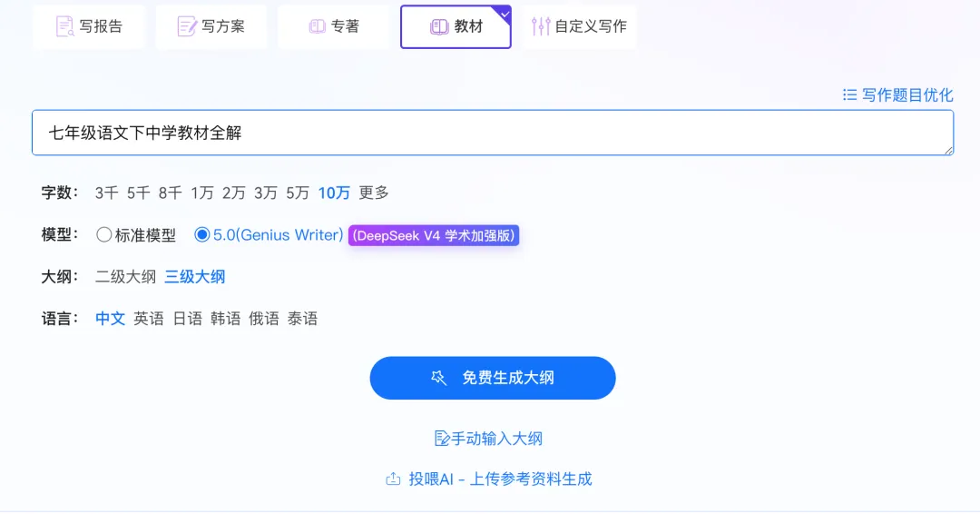Click the 写方案 pencil-note icon
Screen dimensions: 980x514
coord(187,26)
